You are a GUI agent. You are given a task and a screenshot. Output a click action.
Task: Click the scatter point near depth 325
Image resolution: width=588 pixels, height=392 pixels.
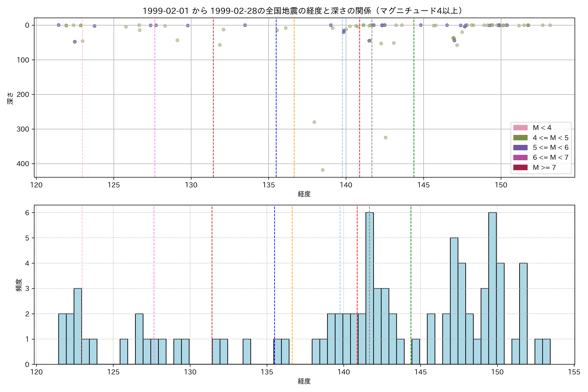(385, 138)
